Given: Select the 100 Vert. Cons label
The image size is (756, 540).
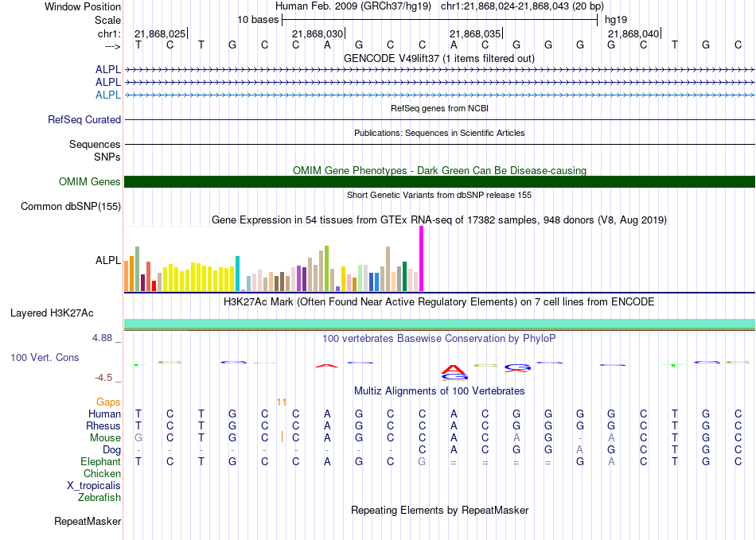Looking at the screenshot, I should (x=45, y=358).
